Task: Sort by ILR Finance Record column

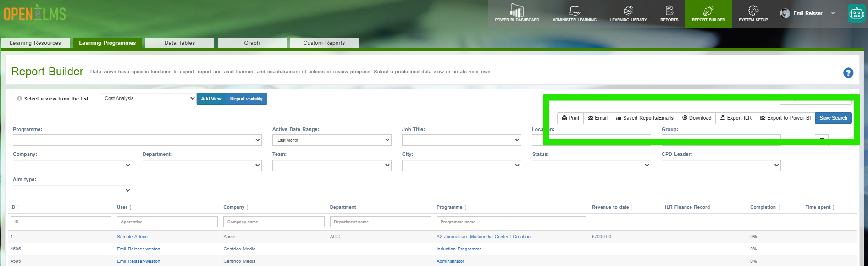Action: (x=690, y=207)
